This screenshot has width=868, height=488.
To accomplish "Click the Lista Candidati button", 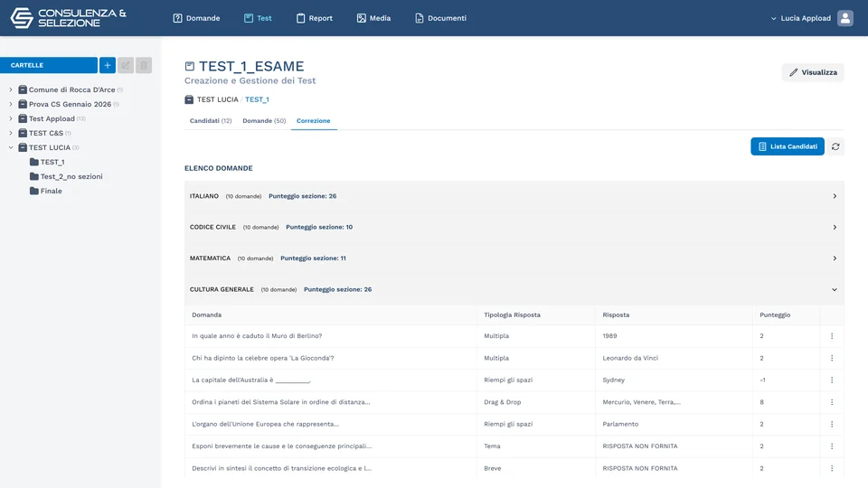I will (x=788, y=146).
